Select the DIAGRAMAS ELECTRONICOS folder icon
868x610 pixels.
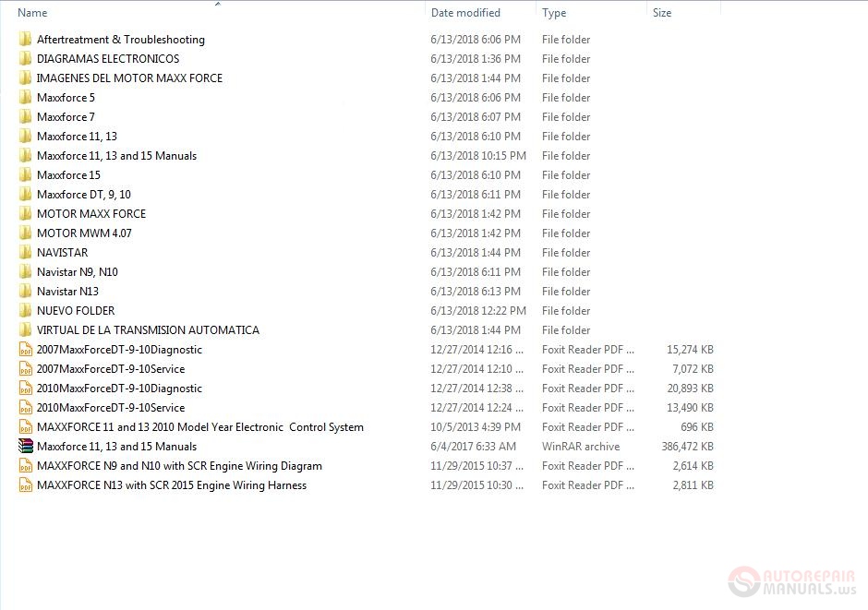coord(26,59)
